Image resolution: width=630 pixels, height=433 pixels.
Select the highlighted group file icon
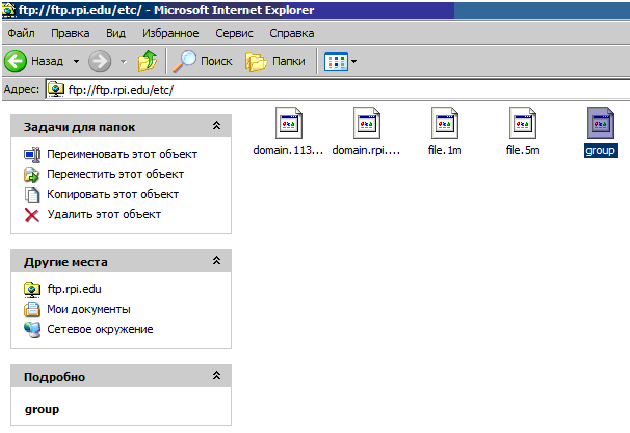point(600,123)
